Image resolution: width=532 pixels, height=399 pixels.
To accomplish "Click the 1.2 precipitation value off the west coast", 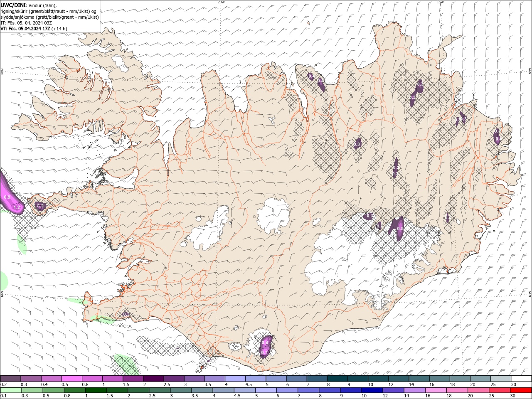I will [17, 207].
